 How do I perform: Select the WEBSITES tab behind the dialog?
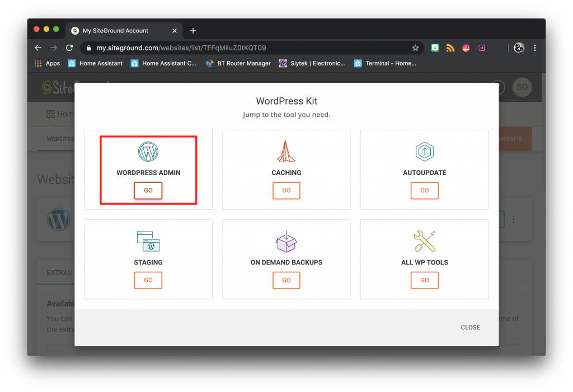[60, 139]
